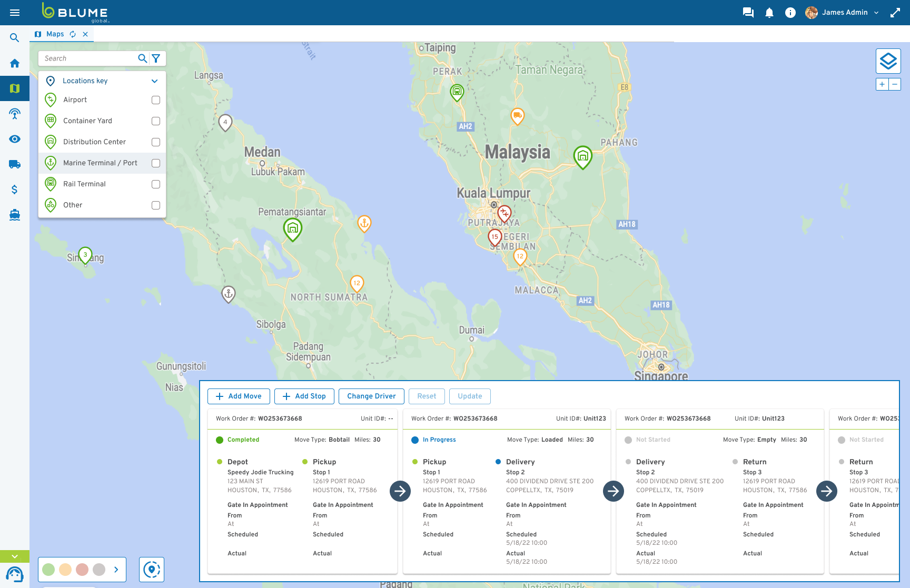Click the info icon in header
910x588 pixels.
point(790,13)
